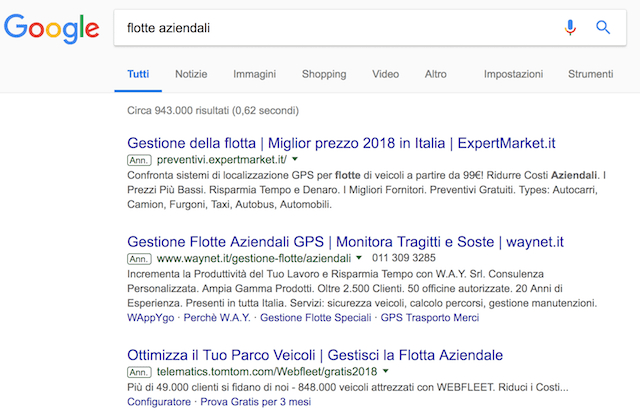Click the www.waynet.it/gestione-flotte/aziendali URL text
Viewport: 640px width, 420px height.
click(253, 258)
